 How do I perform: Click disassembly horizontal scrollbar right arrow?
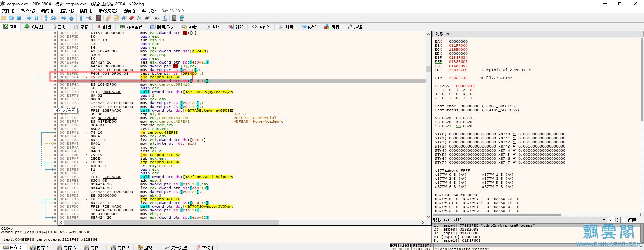[x=423, y=222]
